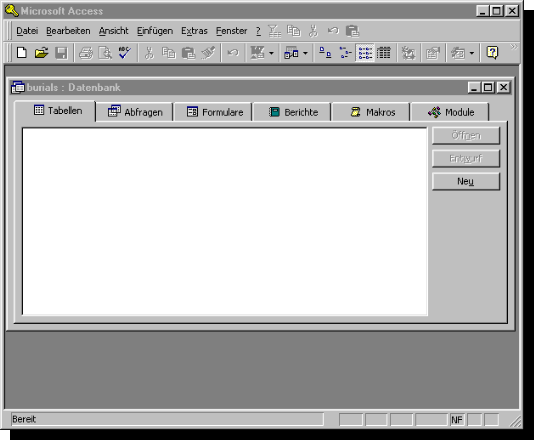
Task: Run spelling check (ABC checkmark icon)
Action: (125, 53)
